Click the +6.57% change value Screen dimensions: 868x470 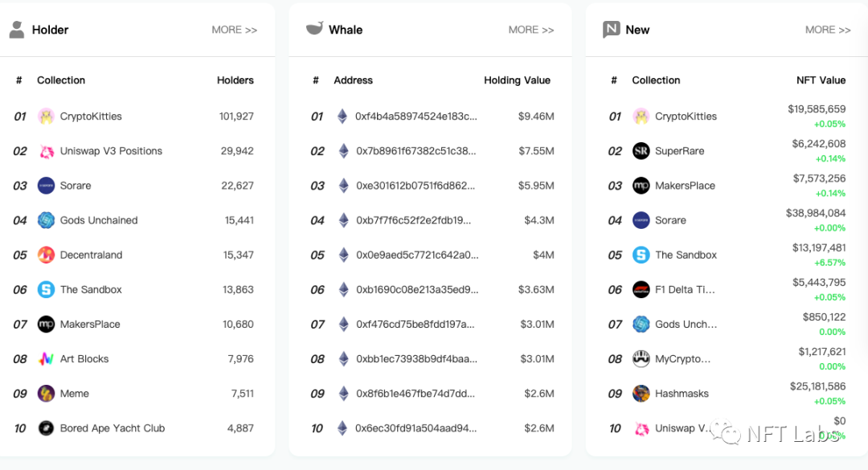(x=829, y=263)
